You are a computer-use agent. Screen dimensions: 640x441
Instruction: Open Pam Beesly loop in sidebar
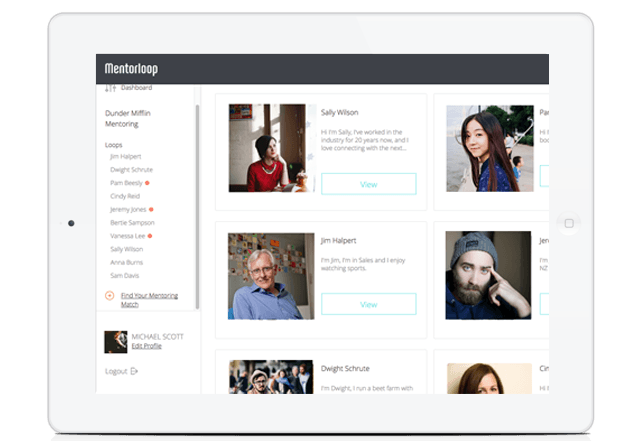(x=126, y=183)
